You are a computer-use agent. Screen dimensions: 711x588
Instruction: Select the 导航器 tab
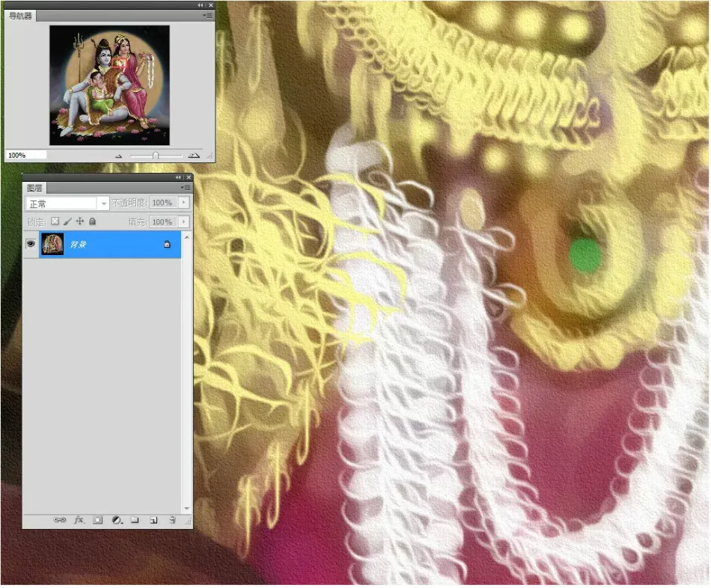(x=21, y=16)
